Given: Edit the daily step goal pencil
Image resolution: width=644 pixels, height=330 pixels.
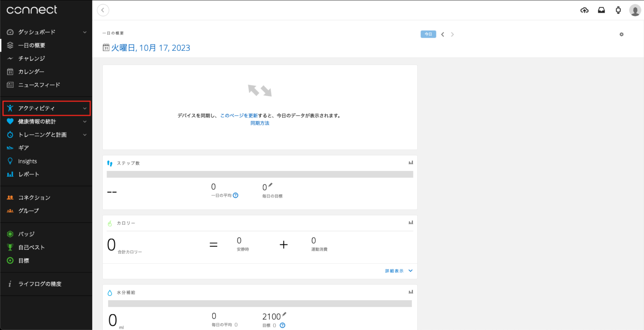Looking at the screenshot, I should [x=270, y=185].
